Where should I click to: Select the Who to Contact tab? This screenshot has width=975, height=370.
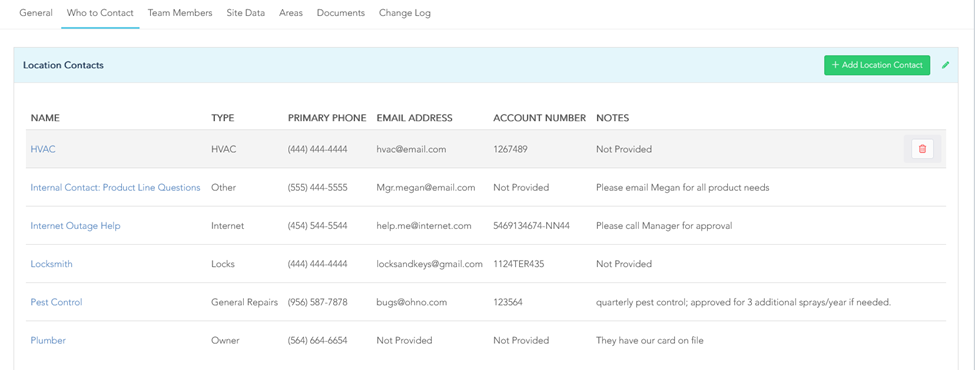click(x=100, y=12)
